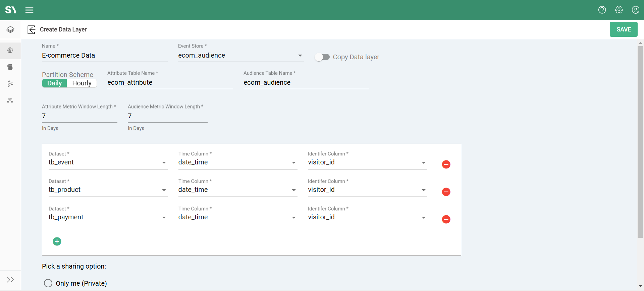Open the hamburger navigation menu

pos(29,10)
